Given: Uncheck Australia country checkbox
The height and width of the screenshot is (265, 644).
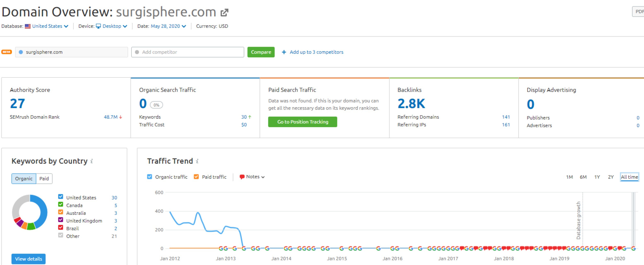Looking at the screenshot, I should 60,212.
